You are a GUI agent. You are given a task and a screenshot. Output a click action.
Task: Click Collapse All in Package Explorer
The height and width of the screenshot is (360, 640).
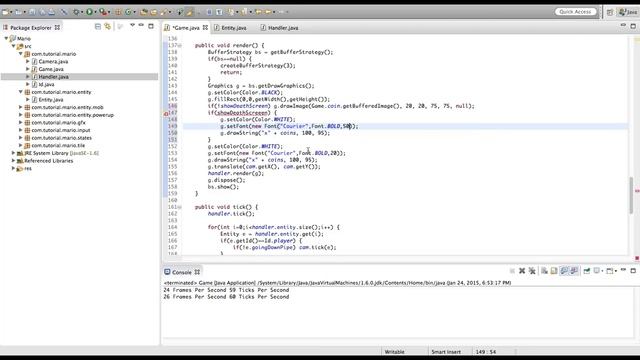click(x=98, y=27)
